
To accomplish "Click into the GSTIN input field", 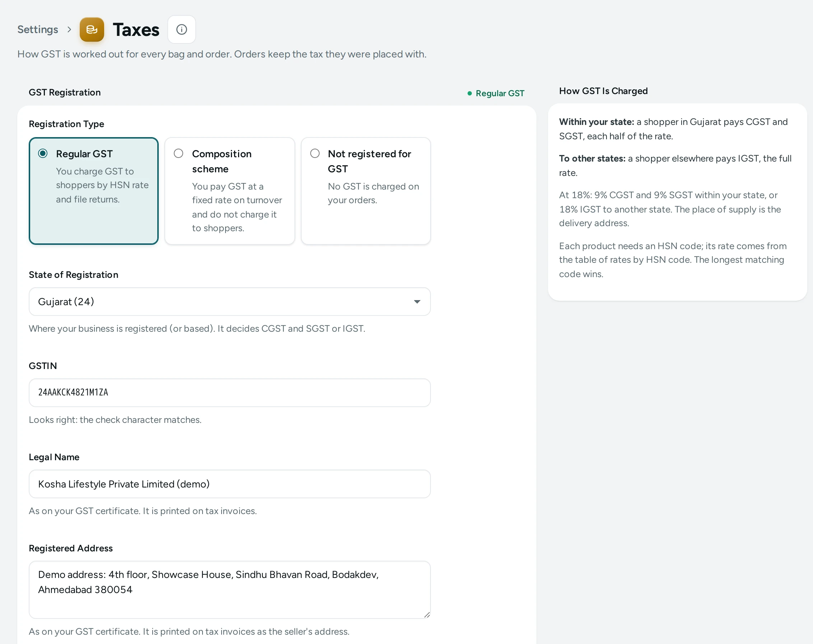I will point(230,392).
